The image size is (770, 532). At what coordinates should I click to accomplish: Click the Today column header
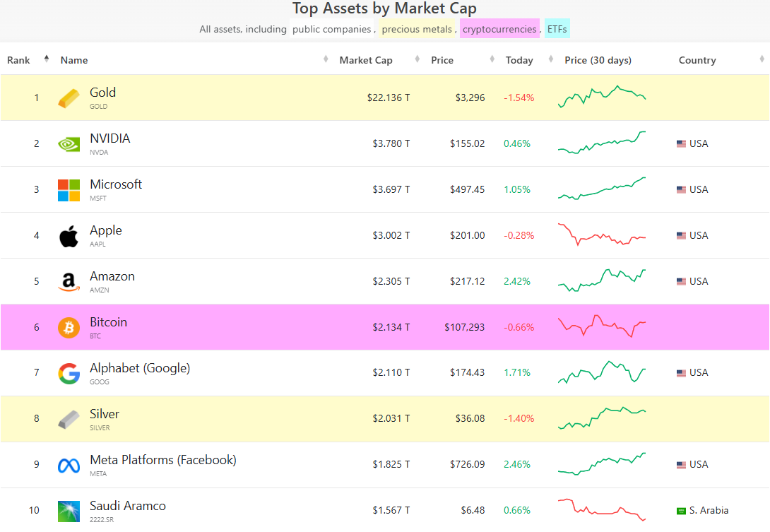(519, 60)
